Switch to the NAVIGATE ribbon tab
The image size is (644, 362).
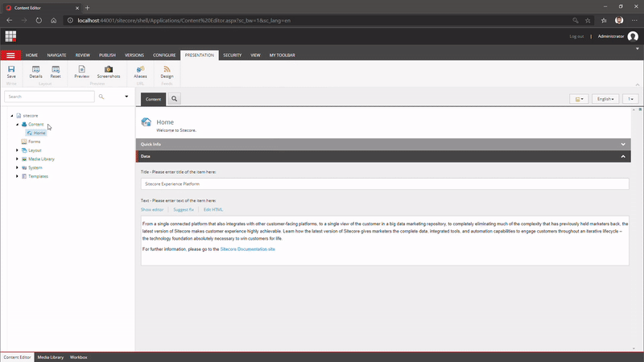coord(56,55)
